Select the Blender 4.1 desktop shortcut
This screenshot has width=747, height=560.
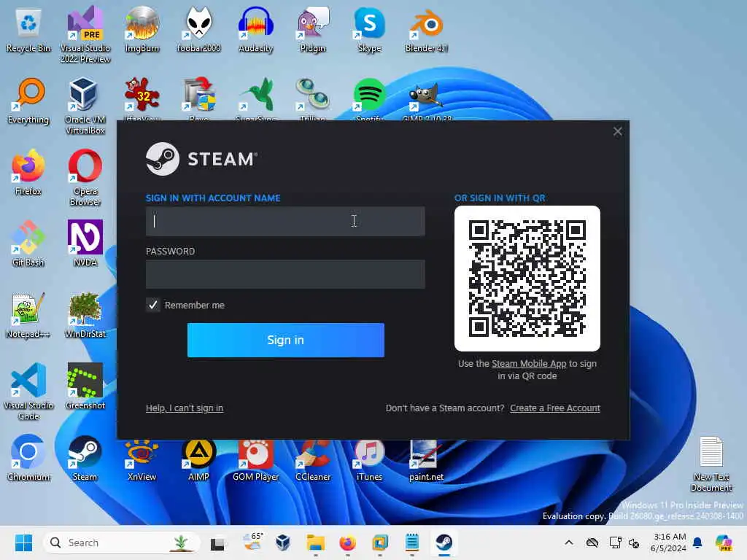coord(426,30)
